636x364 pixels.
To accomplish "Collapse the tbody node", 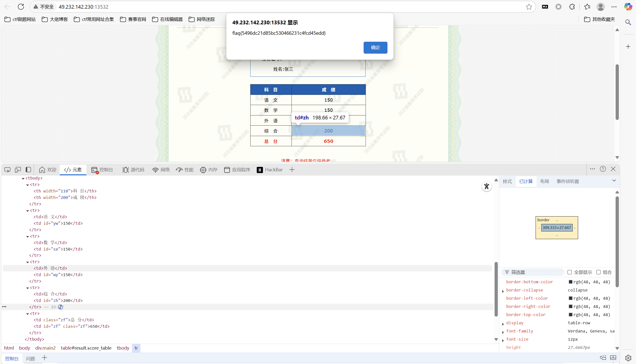I will [23, 179].
